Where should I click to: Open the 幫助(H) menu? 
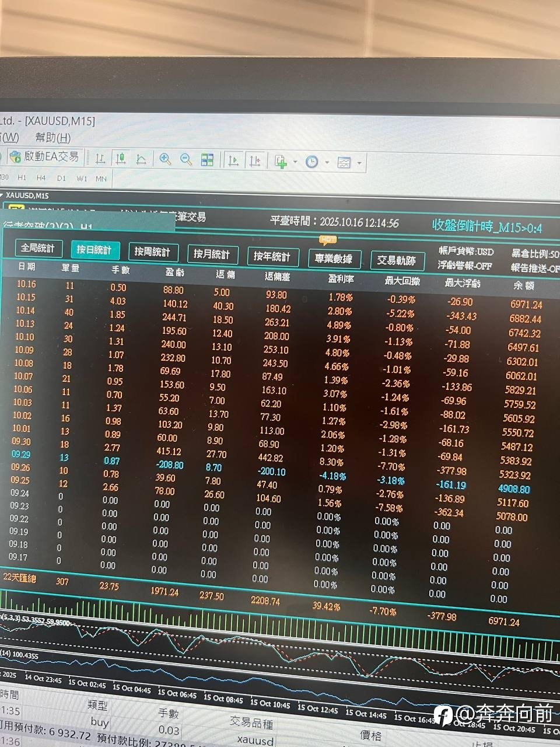[53, 137]
